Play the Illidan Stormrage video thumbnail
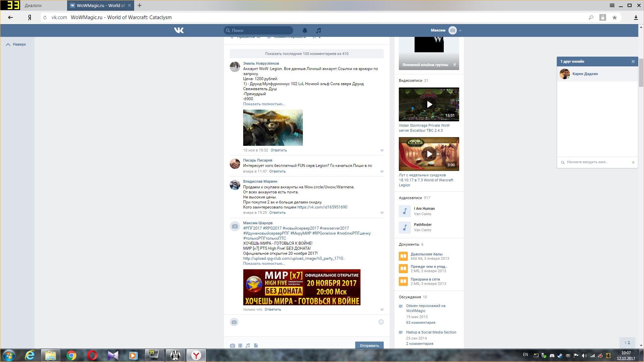This screenshot has height=362, width=644. click(x=429, y=104)
